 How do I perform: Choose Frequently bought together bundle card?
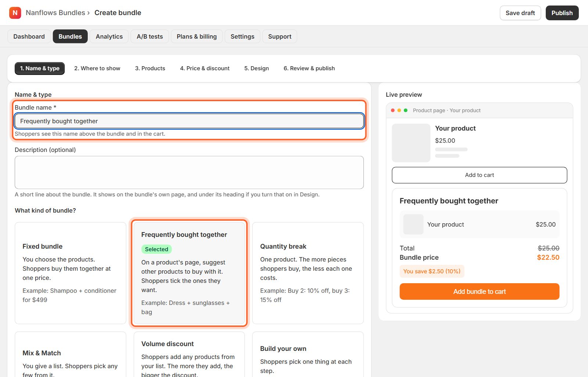[189, 273]
